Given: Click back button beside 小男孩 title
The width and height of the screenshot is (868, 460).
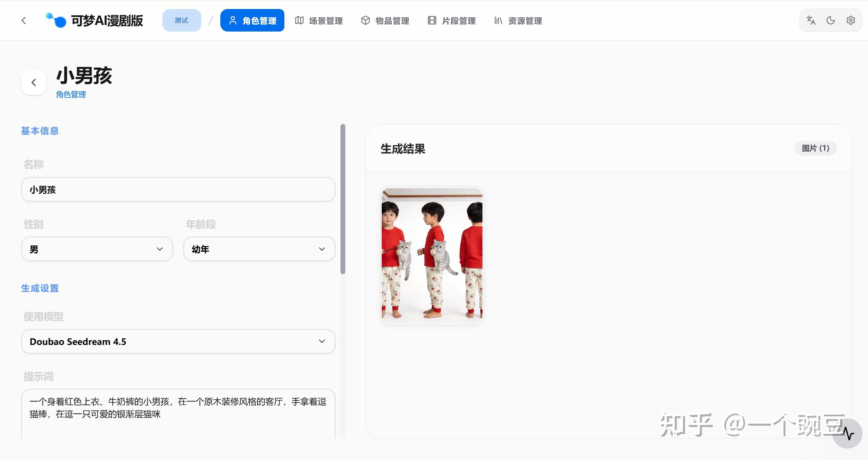Looking at the screenshot, I should (x=34, y=83).
